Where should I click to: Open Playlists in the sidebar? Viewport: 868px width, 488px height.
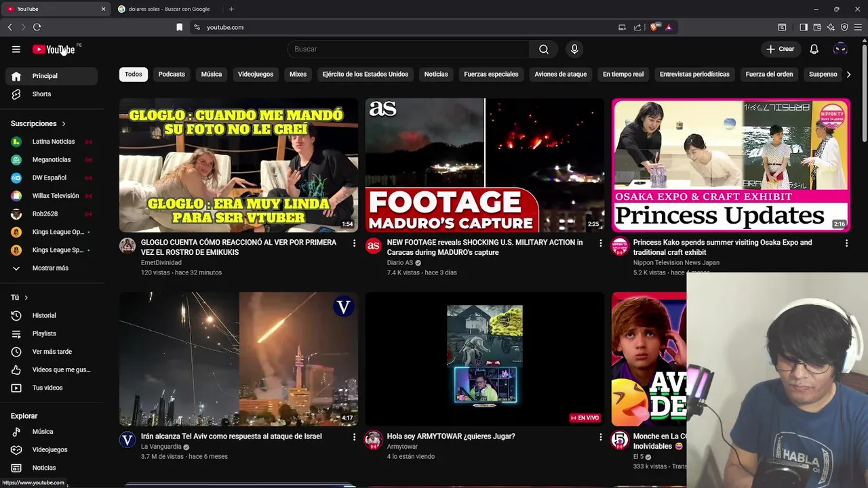52,333
